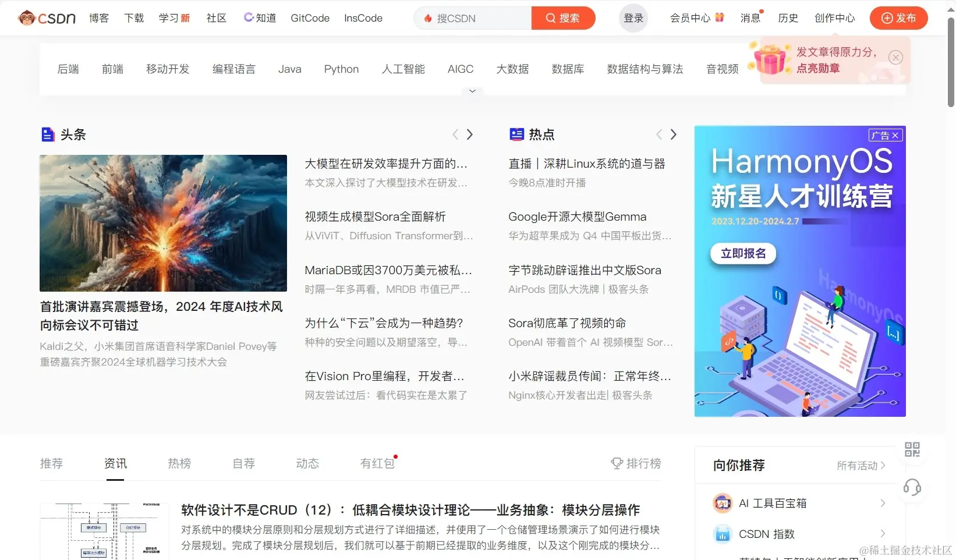The height and width of the screenshot is (560, 956).
Task: Open article MariaDB或因3700万美元被私
Action: pos(388,270)
